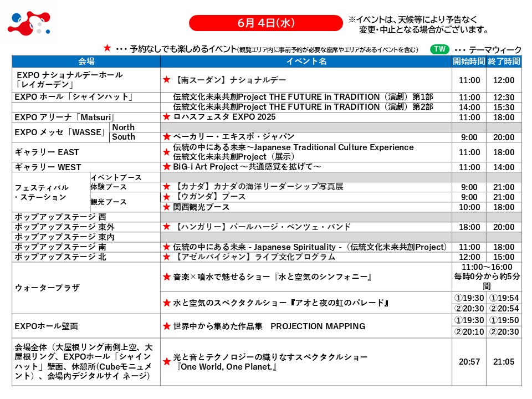Click the star next to One World, One Planet show
The image size is (532, 399).
[x=166, y=362]
